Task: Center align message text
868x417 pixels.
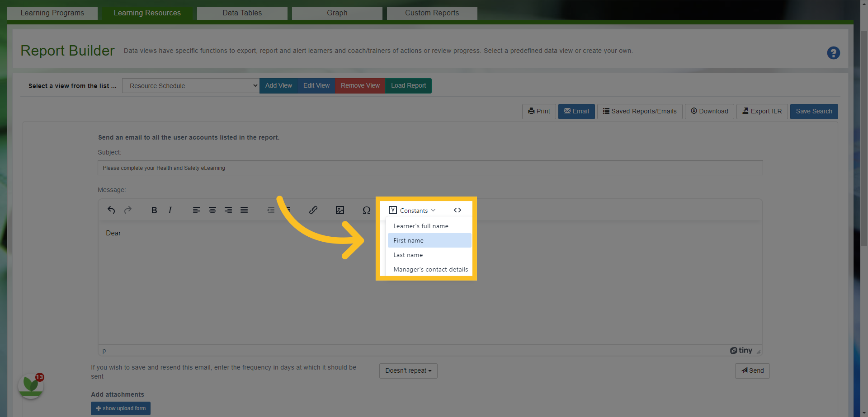Action: click(x=212, y=210)
